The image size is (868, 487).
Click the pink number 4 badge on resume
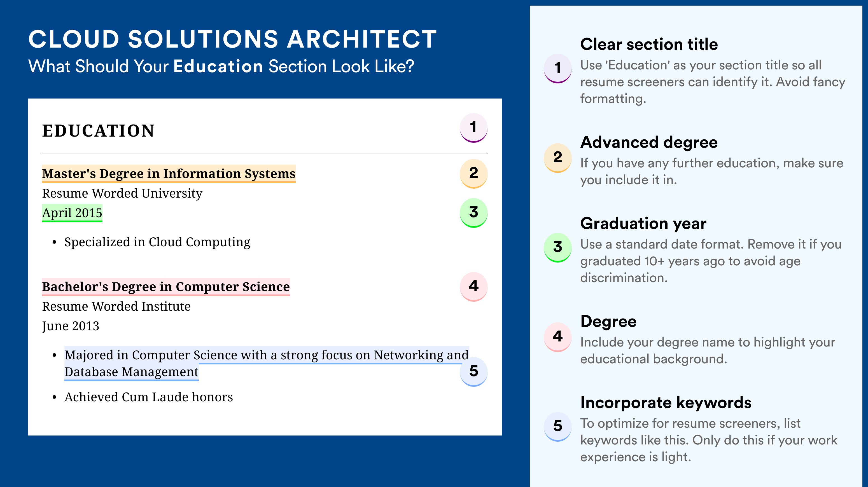pos(473,286)
